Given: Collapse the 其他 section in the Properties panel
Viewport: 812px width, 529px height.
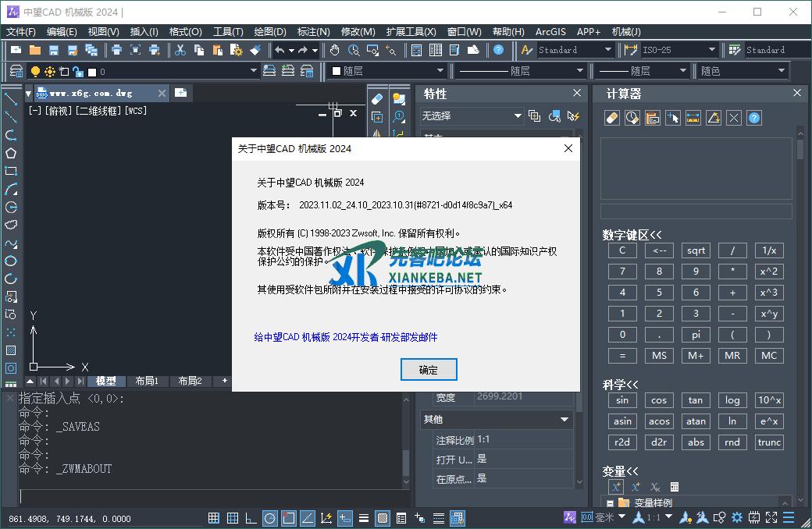Looking at the screenshot, I should (x=565, y=419).
